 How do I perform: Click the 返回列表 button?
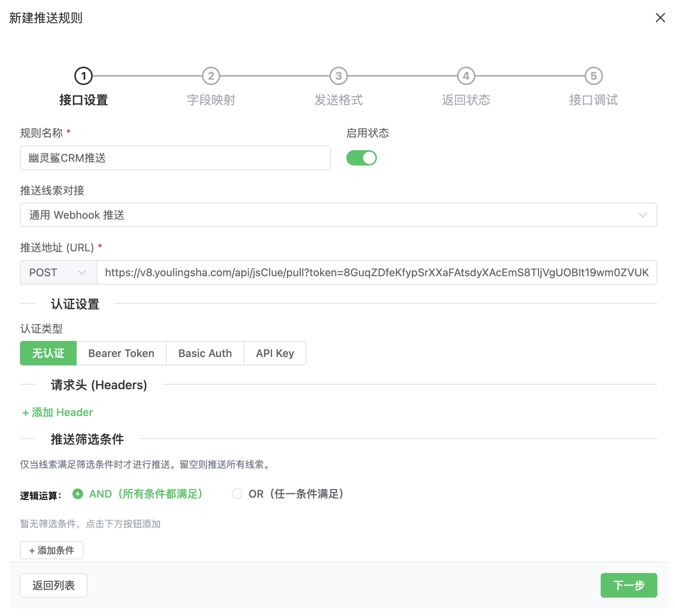coord(53,585)
